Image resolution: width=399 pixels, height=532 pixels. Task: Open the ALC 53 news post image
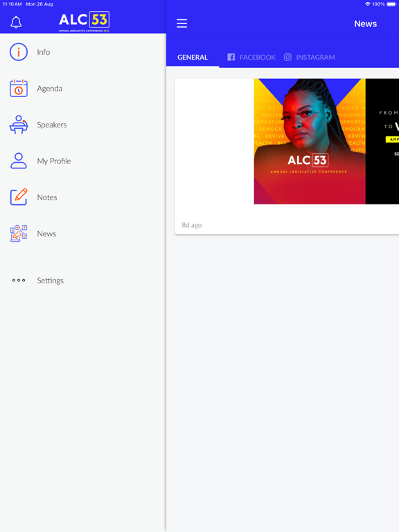[x=326, y=141]
